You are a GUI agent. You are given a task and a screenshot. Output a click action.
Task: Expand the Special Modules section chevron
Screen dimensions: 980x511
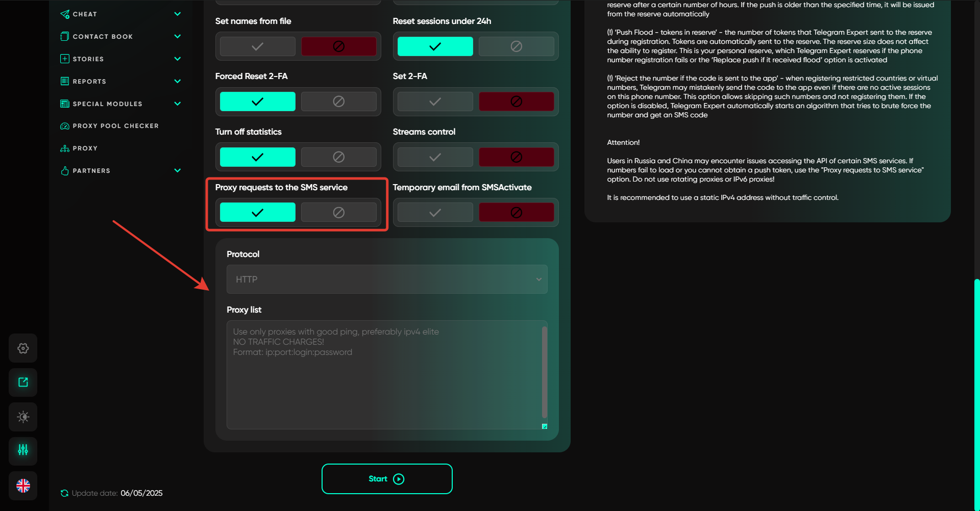(178, 104)
